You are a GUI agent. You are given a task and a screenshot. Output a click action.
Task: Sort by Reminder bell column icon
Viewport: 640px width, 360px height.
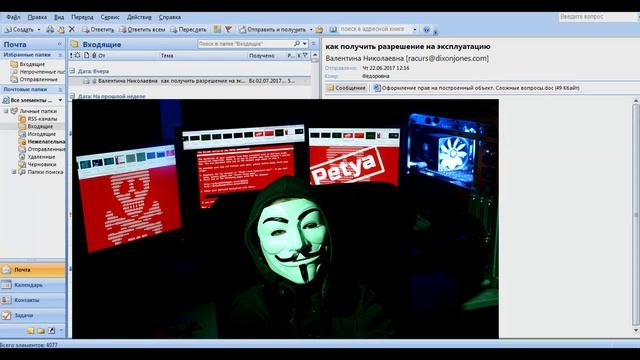click(78, 56)
